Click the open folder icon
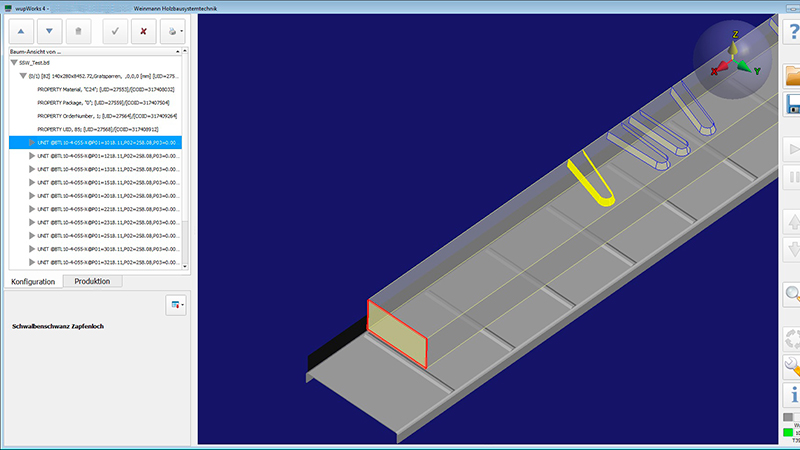This screenshot has height=450, width=800. pyautogui.click(x=793, y=76)
